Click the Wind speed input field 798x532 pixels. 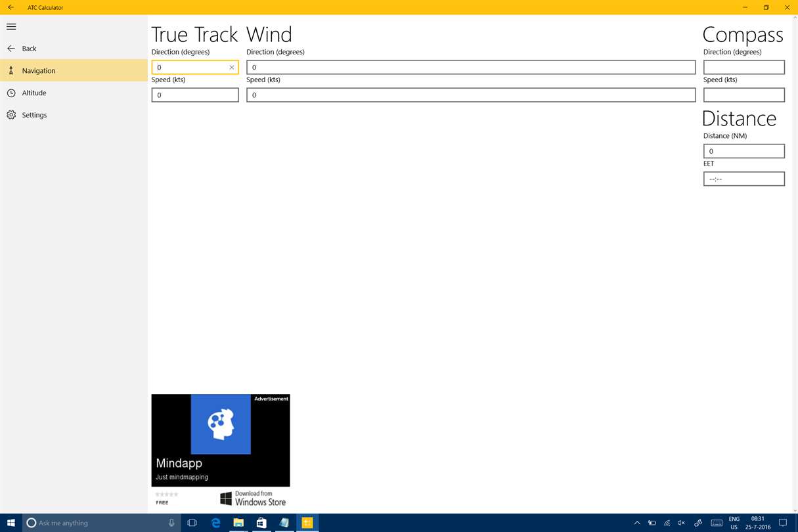pyautogui.click(x=471, y=95)
